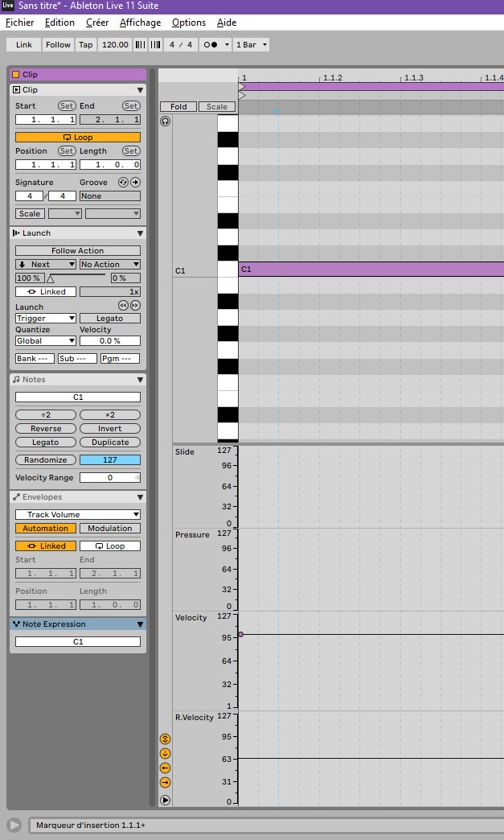The height and width of the screenshot is (840, 504).
Task: Select the C1 note in piano roll
Action: pos(371,270)
